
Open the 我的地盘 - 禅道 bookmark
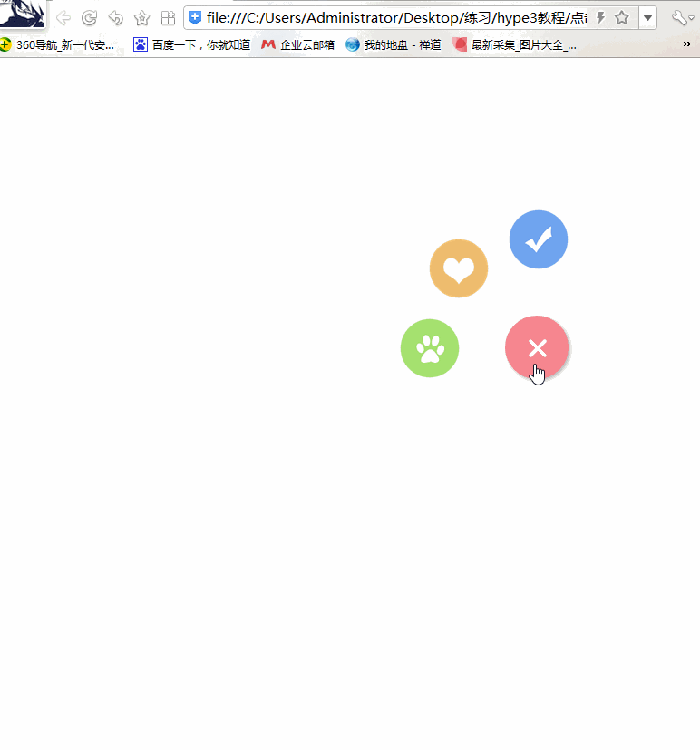393,45
